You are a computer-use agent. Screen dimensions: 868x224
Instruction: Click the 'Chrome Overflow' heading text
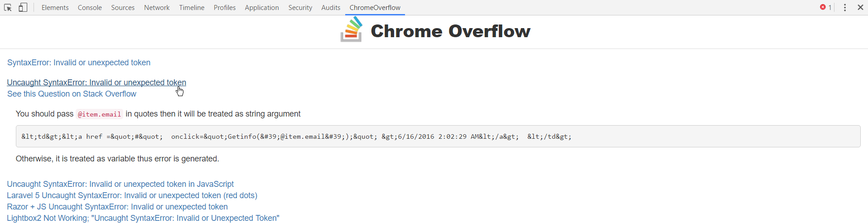[450, 31]
